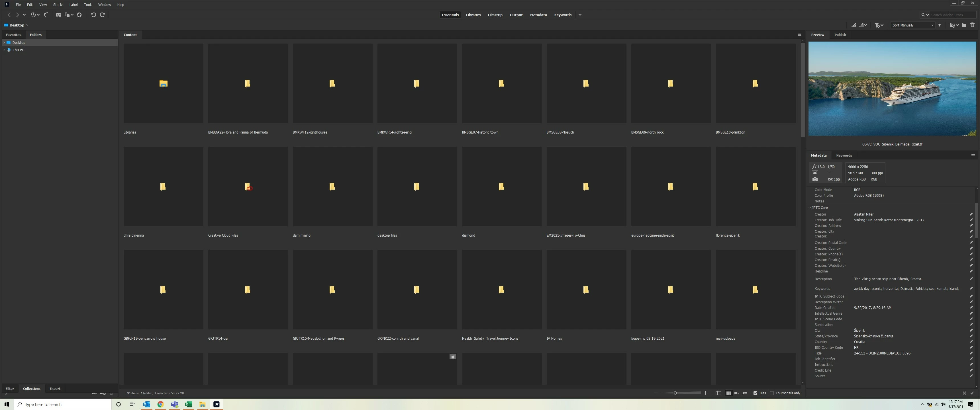
Task: Open in Camera Raw aperture icon
Action: (79, 15)
